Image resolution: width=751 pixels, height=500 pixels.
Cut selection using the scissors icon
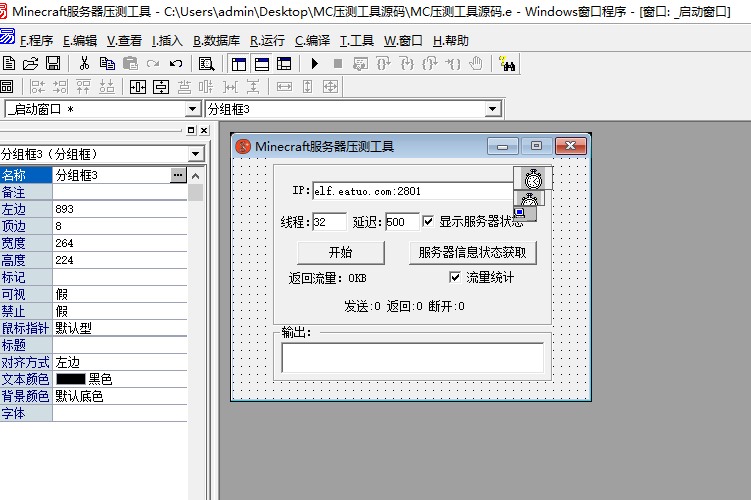(84, 63)
